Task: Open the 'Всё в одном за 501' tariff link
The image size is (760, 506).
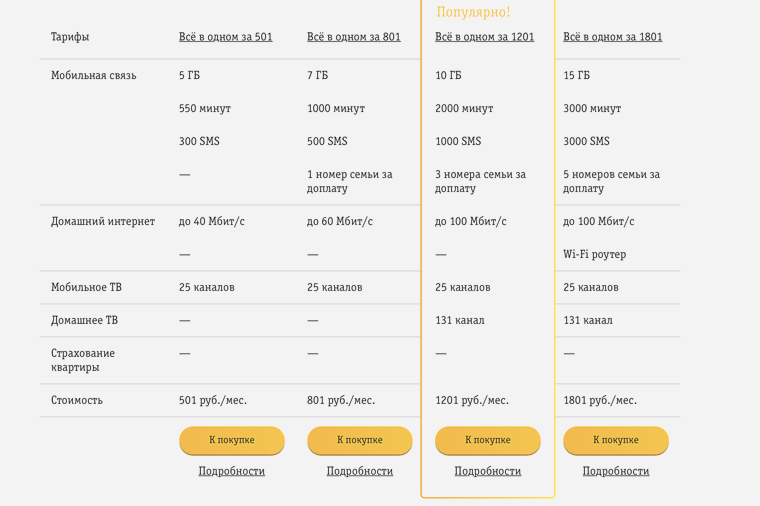Action: point(225,37)
